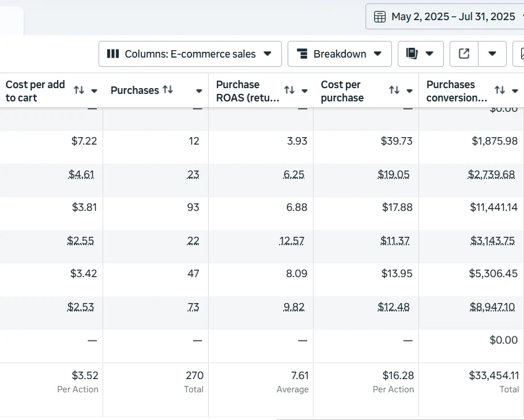Open the underlined 9.82 ROAS value
This screenshot has height=420, width=524.
tap(294, 307)
